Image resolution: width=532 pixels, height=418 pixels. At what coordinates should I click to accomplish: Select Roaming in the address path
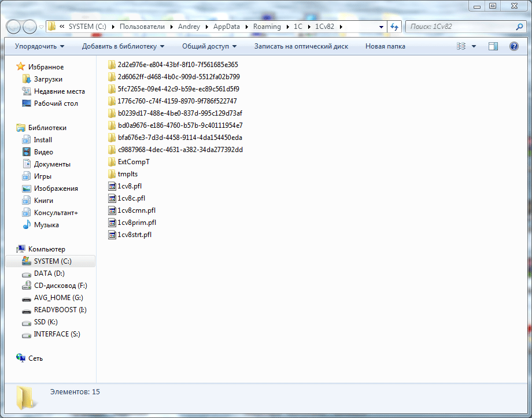click(267, 27)
